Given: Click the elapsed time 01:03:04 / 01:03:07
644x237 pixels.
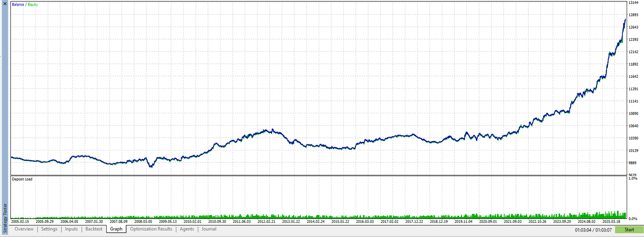Looking at the screenshot, I should (593, 230).
